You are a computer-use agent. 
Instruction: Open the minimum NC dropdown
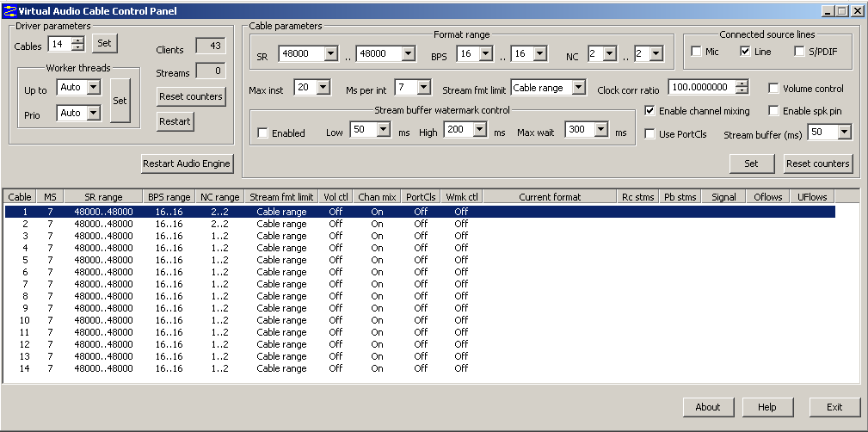609,53
